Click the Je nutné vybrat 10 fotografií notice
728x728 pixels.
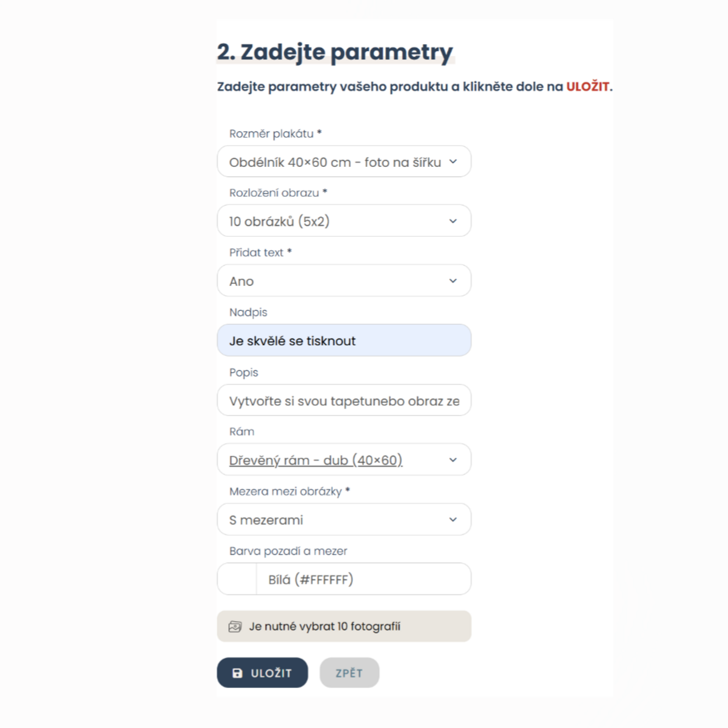[344, 627]
